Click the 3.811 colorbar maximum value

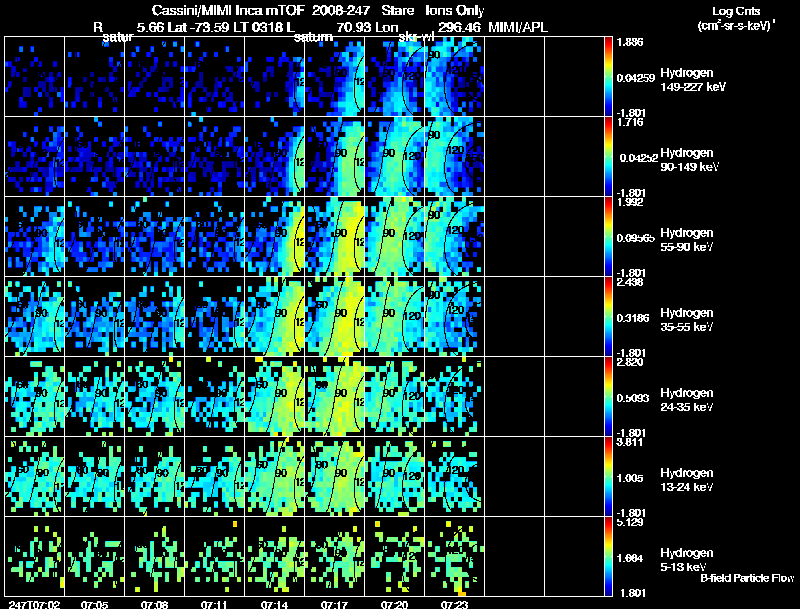point(630,443)
